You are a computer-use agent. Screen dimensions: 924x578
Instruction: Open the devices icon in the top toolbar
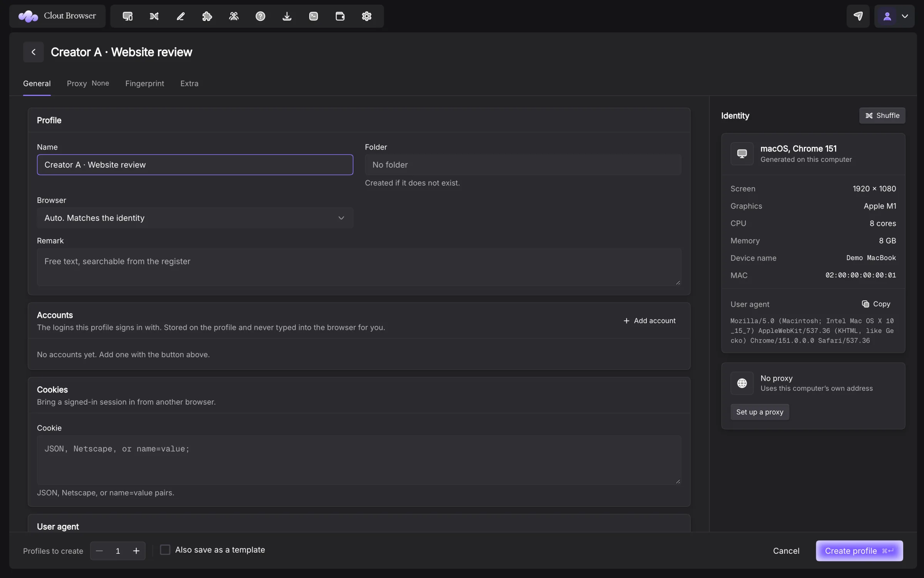point(127,16)
